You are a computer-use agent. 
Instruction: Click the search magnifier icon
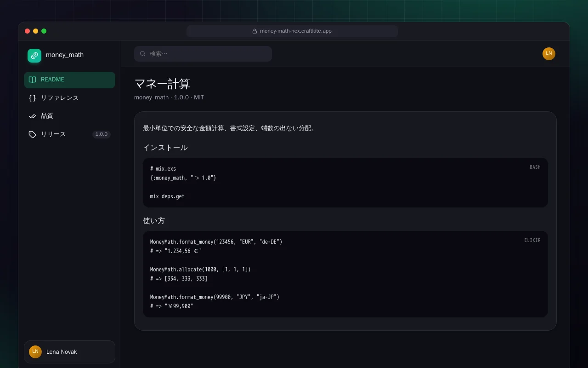click(x=143, y=54)
